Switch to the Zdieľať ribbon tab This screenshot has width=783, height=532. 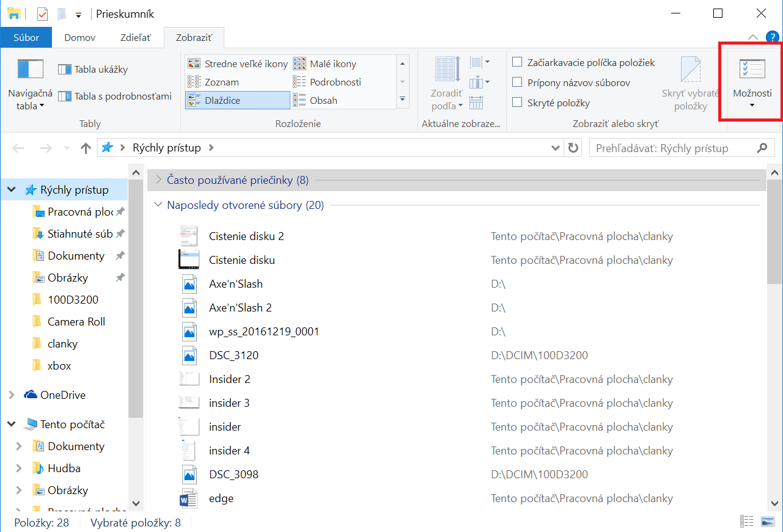coord(135,37)
